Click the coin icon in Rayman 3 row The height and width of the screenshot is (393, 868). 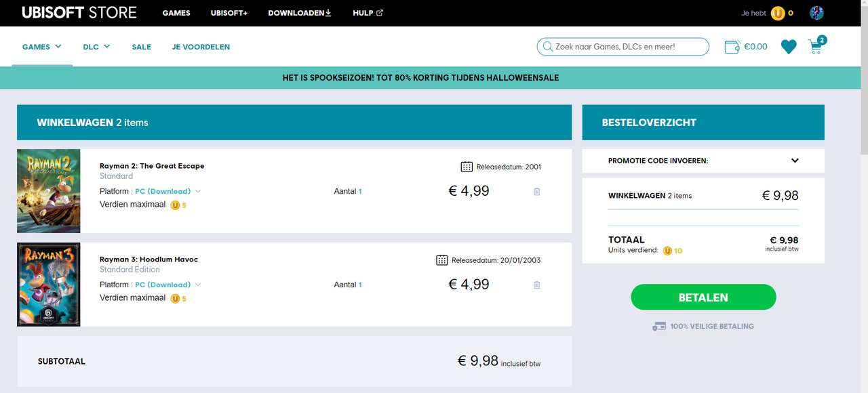[x=175, y=298]
